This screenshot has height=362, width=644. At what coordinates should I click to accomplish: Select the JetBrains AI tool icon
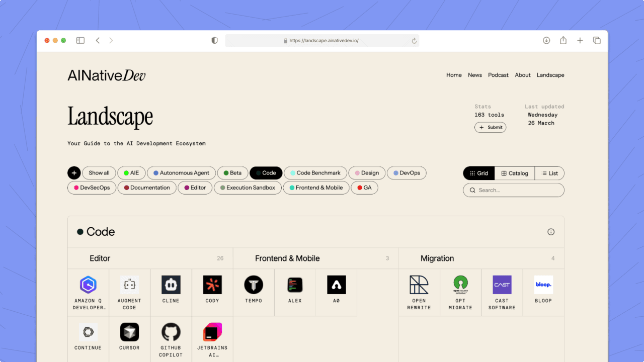tap(212, 332)
